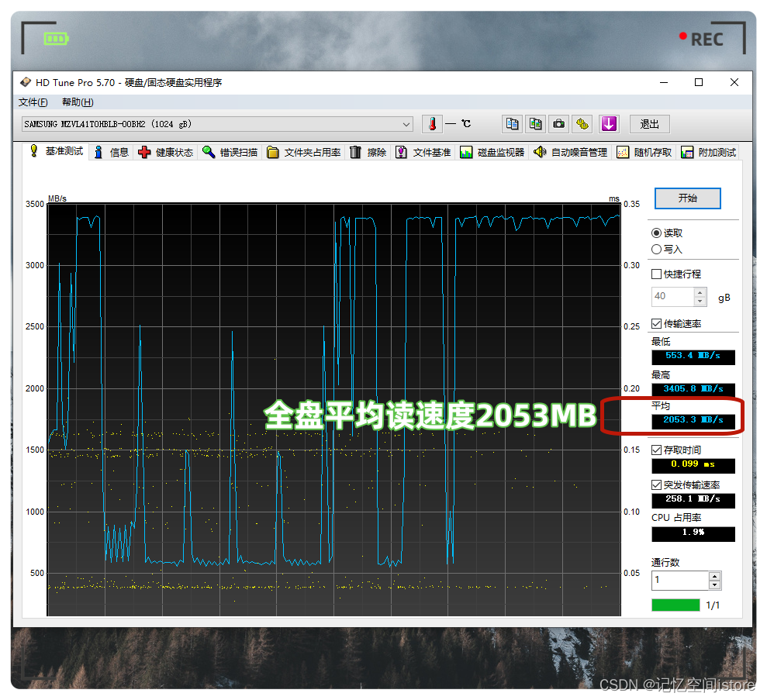
Task: Click the copy text to clipboard icon
Action: click(x=512, y=124)
